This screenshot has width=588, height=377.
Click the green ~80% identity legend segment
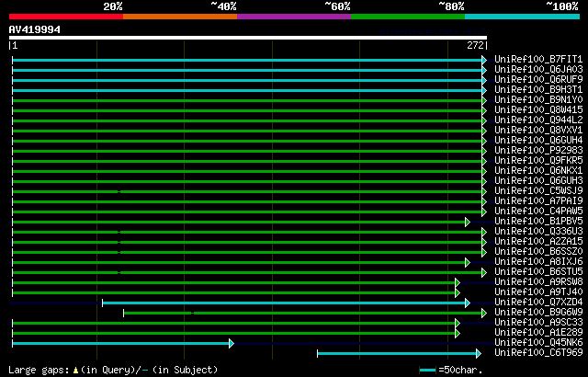(408, 17)
